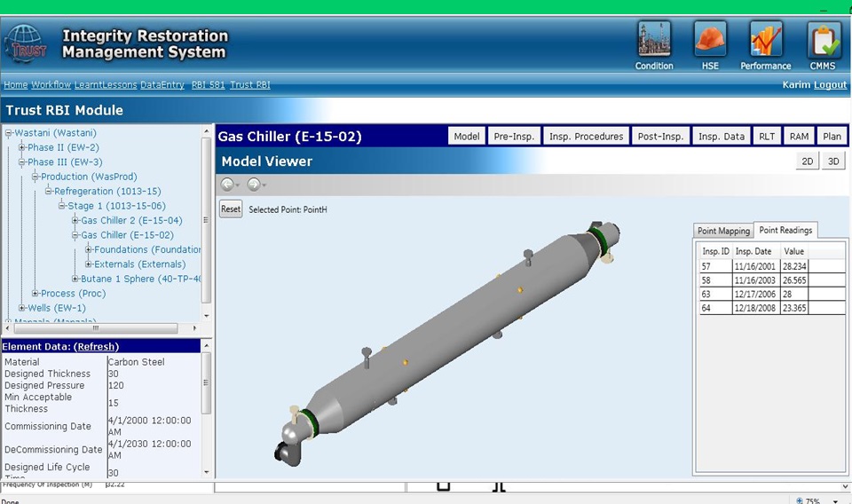Switch the model viewer to 3D

pyautogui.click(x=833, y=161)
